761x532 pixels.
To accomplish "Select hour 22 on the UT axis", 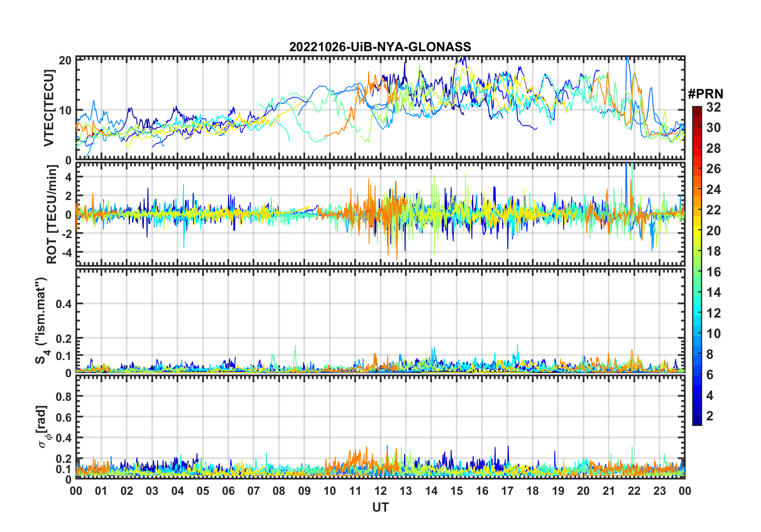I will 634,491.
